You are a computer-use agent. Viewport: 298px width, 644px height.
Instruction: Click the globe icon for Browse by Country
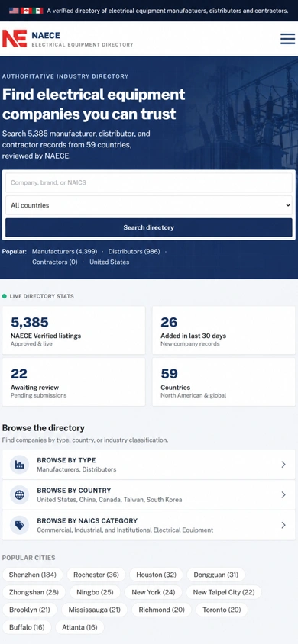(x=19, y=495)
